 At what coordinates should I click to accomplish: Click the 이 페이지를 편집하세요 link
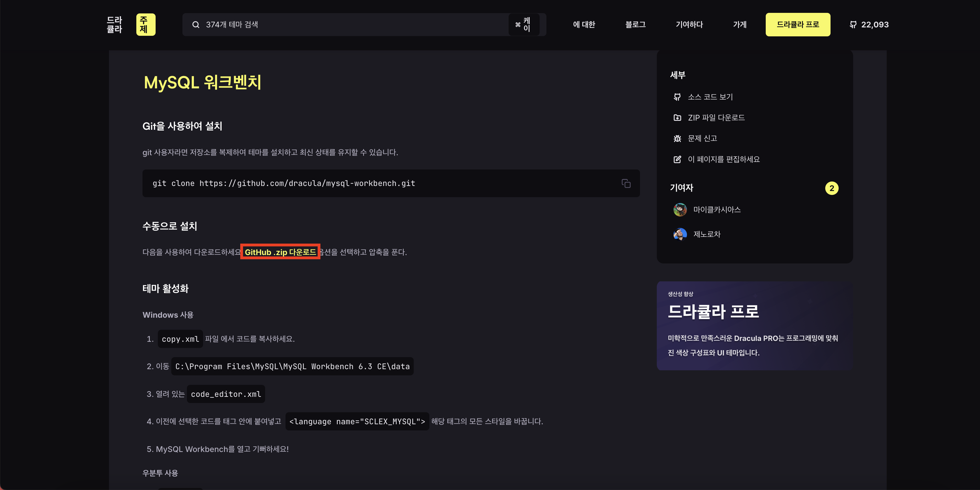click(723, 159)
